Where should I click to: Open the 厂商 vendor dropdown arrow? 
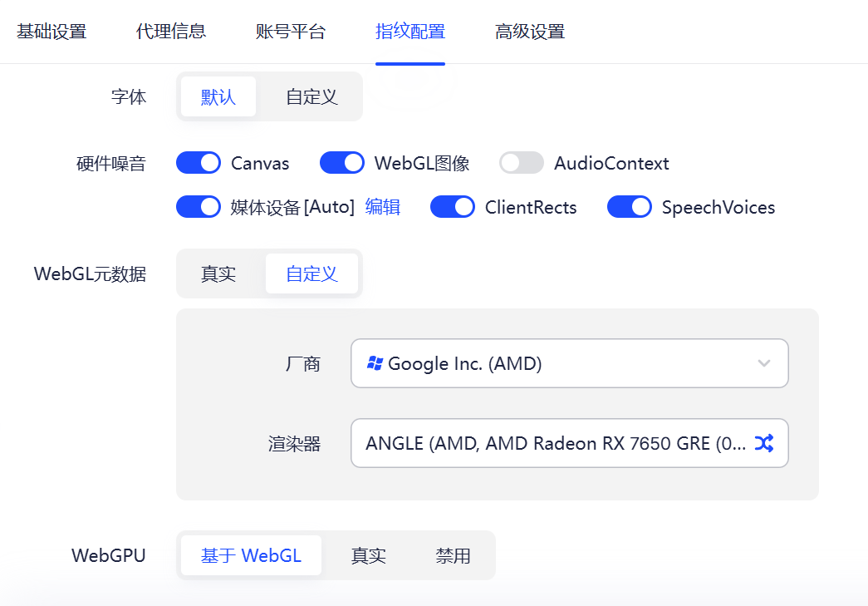coord(764,363)
